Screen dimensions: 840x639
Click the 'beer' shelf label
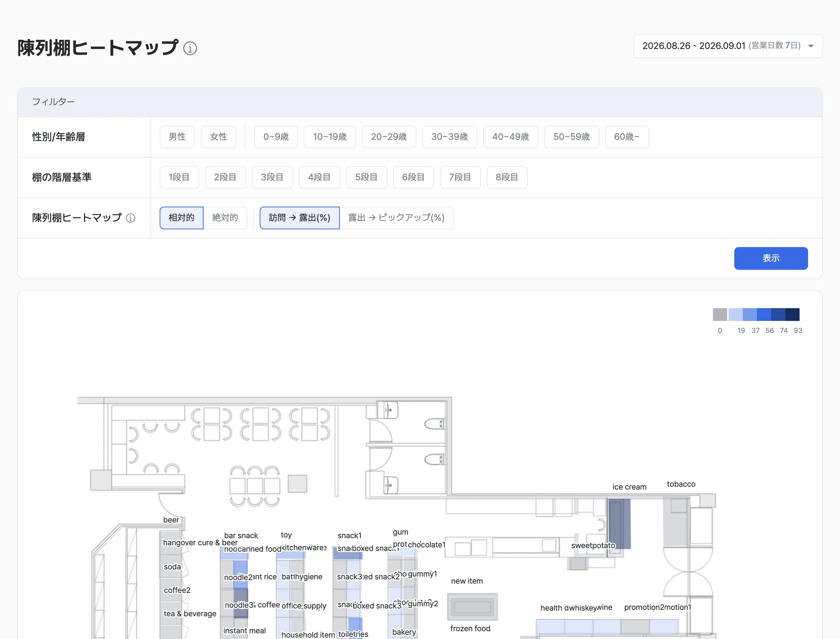click(x=171, y=520)
